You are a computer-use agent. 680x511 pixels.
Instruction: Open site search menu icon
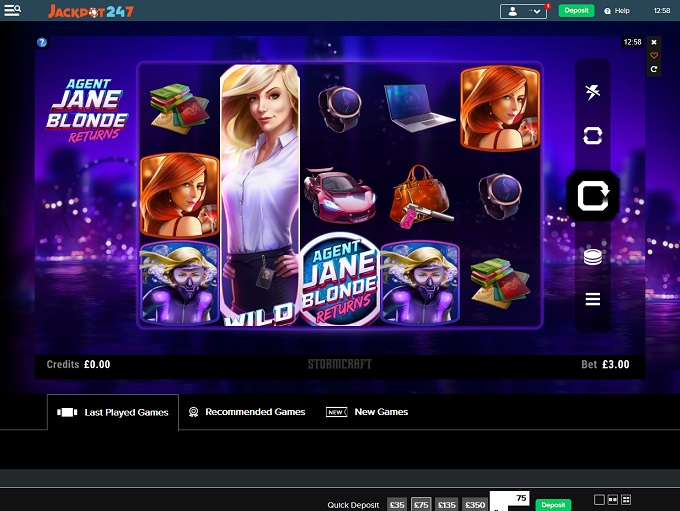click(x=13, y=10)
